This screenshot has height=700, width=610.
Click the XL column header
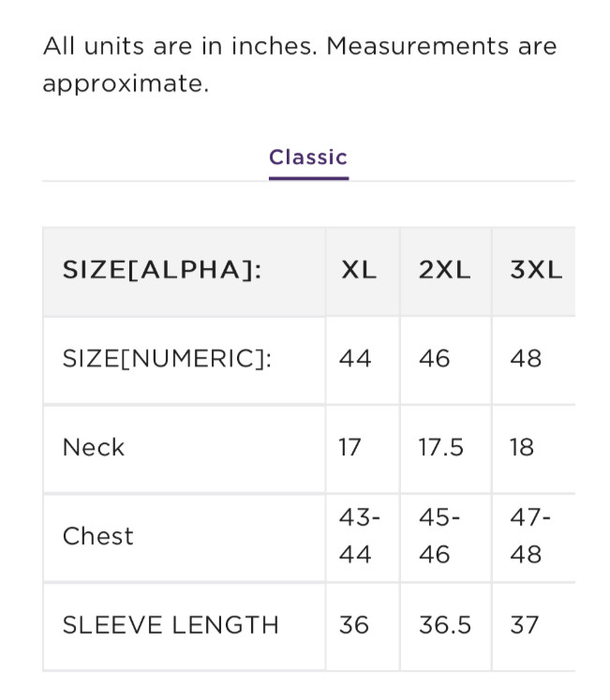point(359,271)
